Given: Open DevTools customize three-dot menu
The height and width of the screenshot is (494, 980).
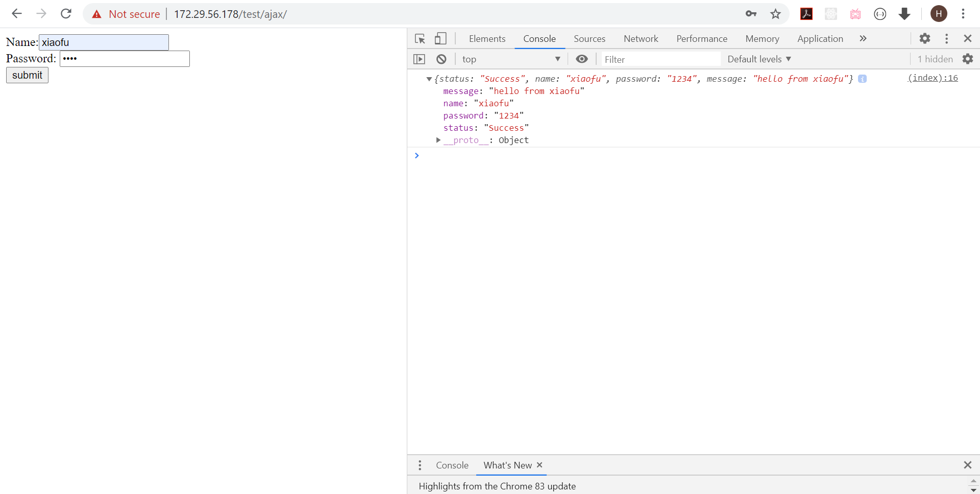Looking at the screenshot, I should click(x=946, y=38).
